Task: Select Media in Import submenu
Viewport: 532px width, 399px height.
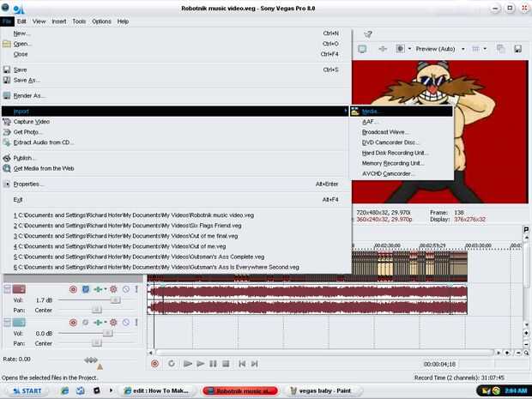Action: (x=402, y=112)
